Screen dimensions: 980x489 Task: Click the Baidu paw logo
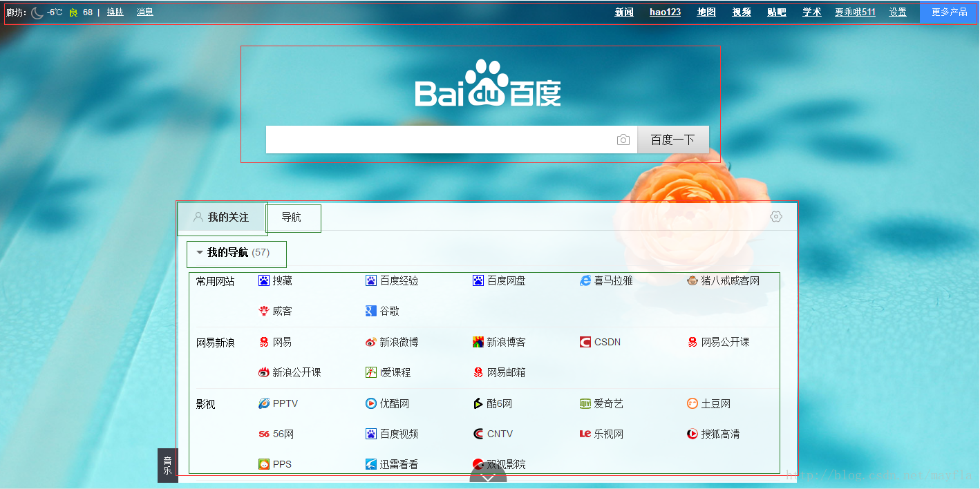[x=487, y=83]
